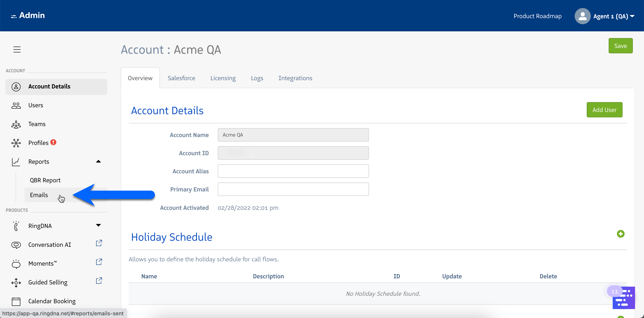
Task: Click the ID column header
Action: coord(396,276)
